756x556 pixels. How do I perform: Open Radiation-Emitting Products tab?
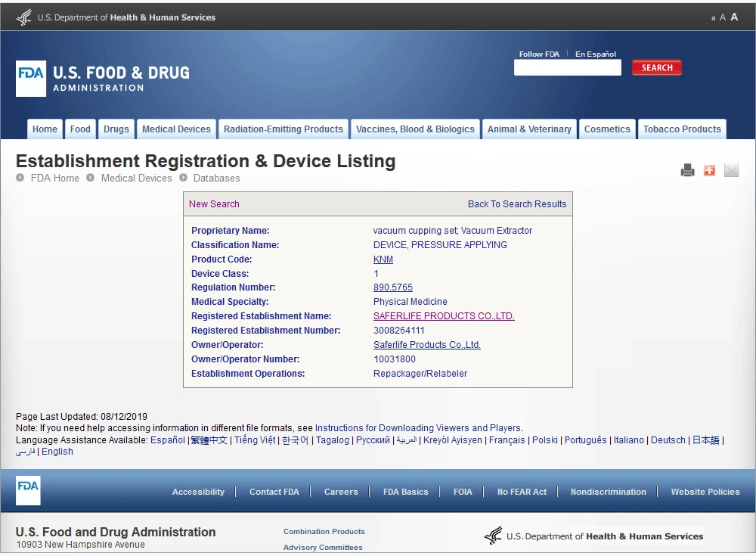[283, 129]
